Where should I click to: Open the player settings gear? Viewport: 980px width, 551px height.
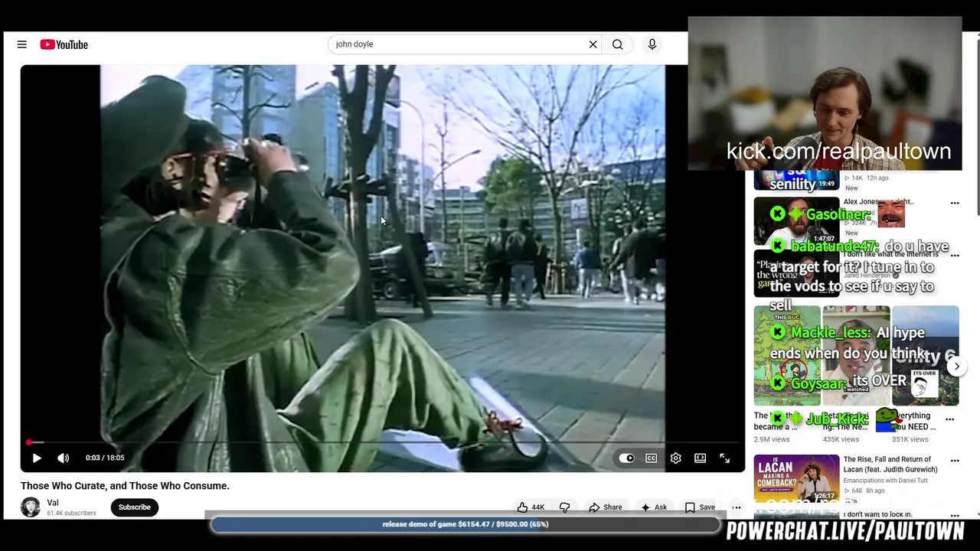[x=676, y=458]
